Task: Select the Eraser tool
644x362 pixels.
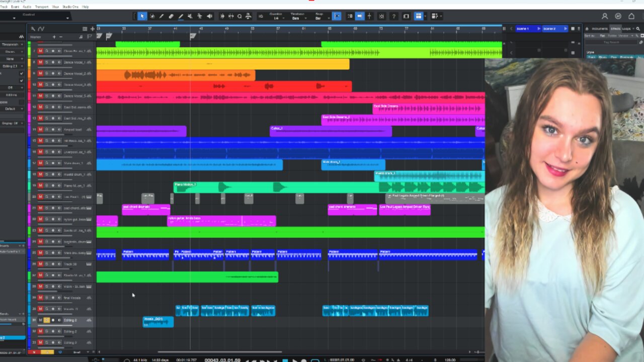Action: tap(171, 16)
